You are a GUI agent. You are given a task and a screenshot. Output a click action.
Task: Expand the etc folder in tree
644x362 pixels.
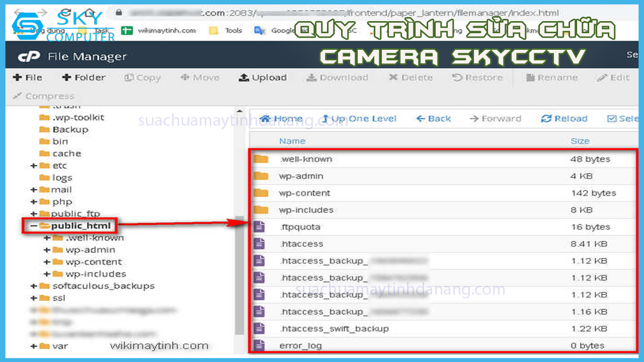[x=33, y=165]
